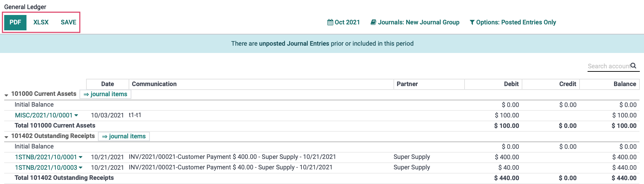Export the report with the PDF button
The width and height of the screenshot is (644, 184).
[15, 22]
